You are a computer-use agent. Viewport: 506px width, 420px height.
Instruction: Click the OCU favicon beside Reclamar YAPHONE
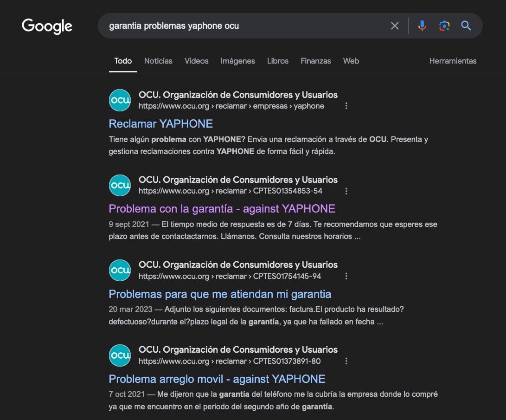[120, 100]
